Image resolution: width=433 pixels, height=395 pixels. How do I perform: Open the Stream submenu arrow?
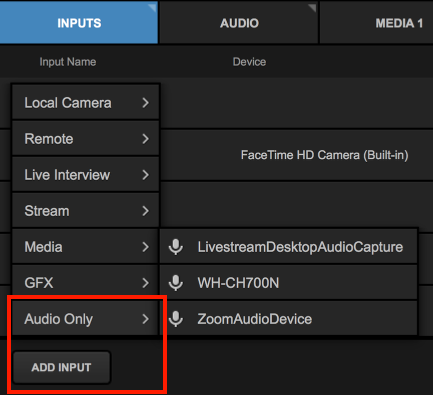pyautogui.click(x=145, y=211)
